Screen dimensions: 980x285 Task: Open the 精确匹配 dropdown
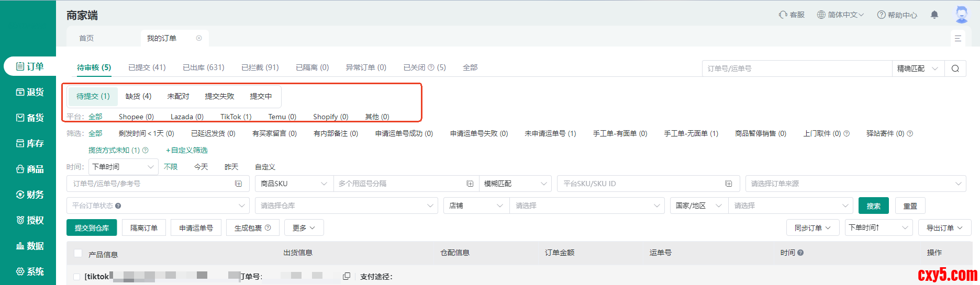918,69
